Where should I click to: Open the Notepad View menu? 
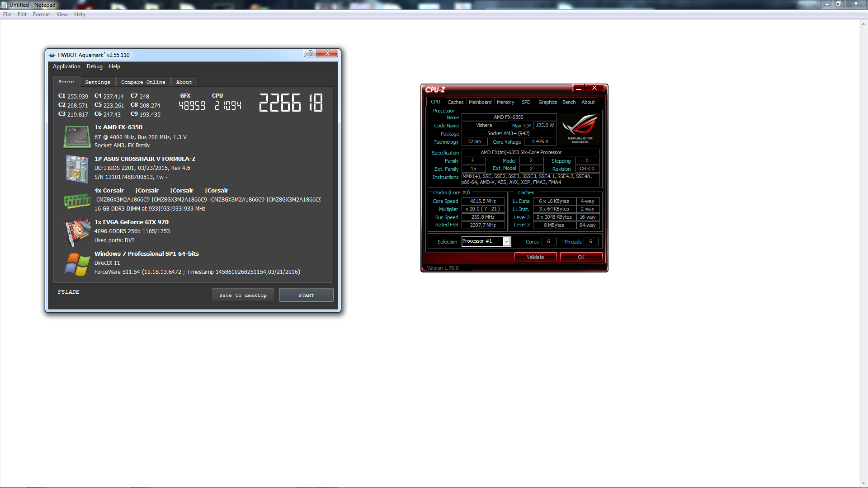pos(62,14)
